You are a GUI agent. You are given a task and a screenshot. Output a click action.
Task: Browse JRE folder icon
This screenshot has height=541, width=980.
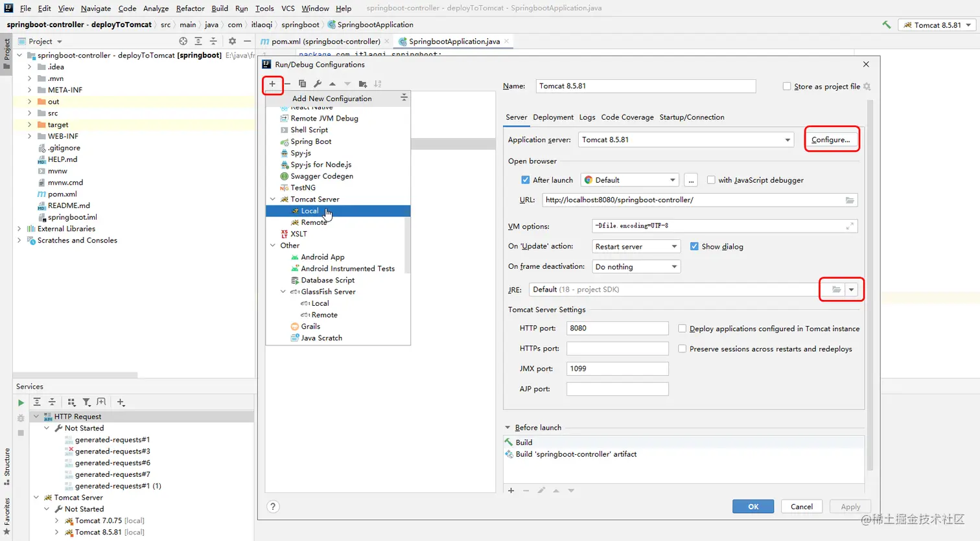click(x=836, y=290)
